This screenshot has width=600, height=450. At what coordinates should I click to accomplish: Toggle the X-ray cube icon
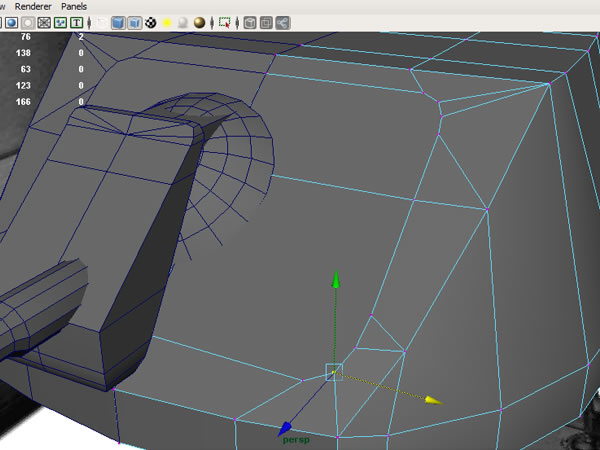250,22
